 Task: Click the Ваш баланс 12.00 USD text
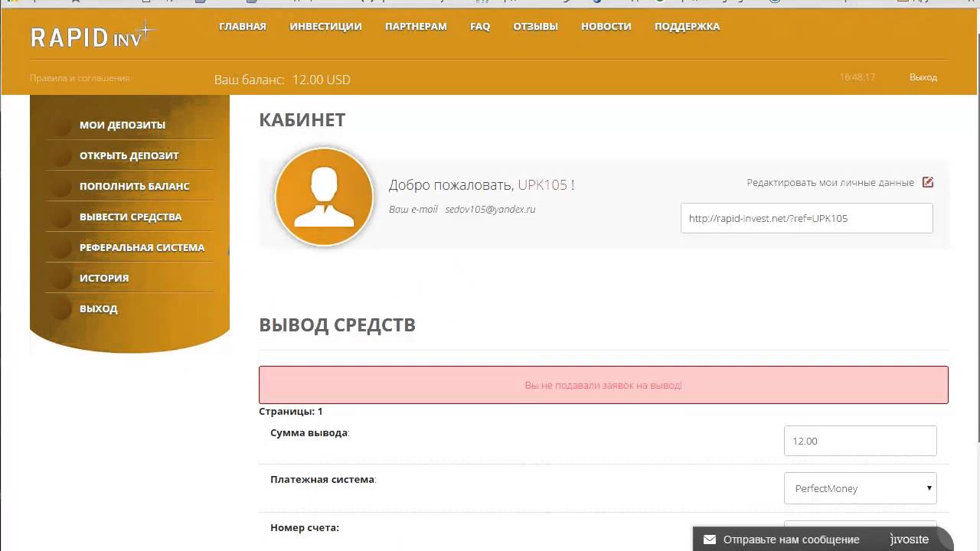(282, 80)
